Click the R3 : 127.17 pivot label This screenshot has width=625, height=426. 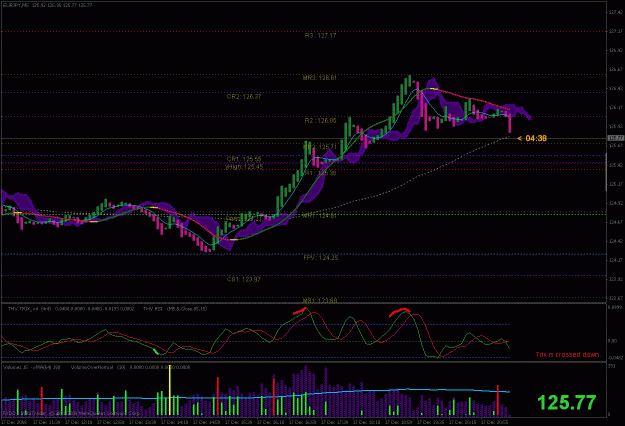320,35
